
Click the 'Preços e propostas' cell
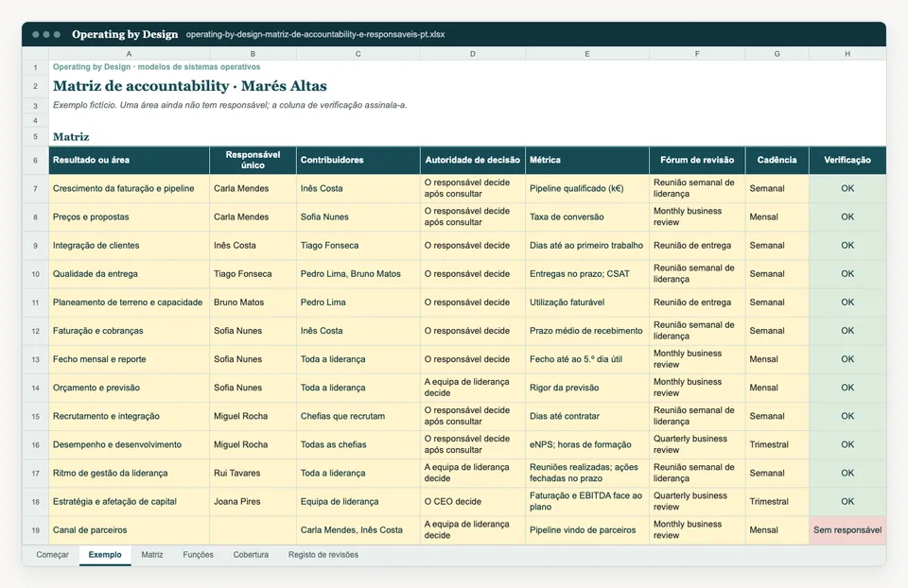pos(130,217)
